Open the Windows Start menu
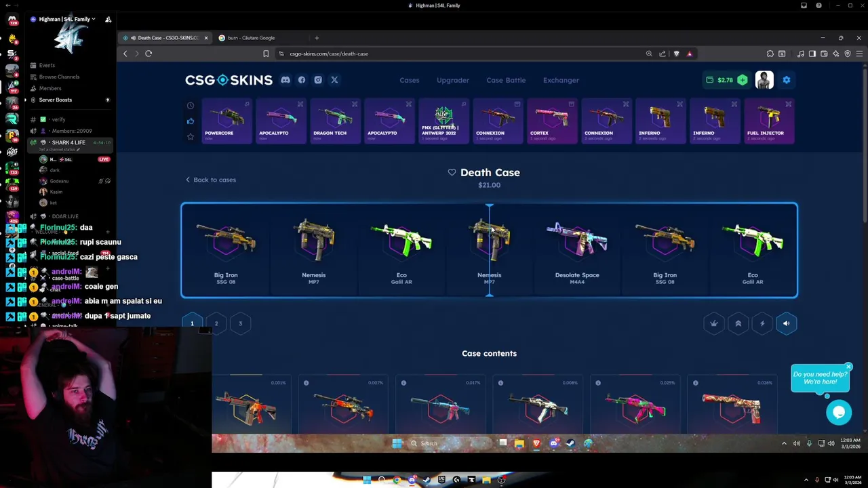The width and height of the screenshot is (868, 488). coord(397,443)
